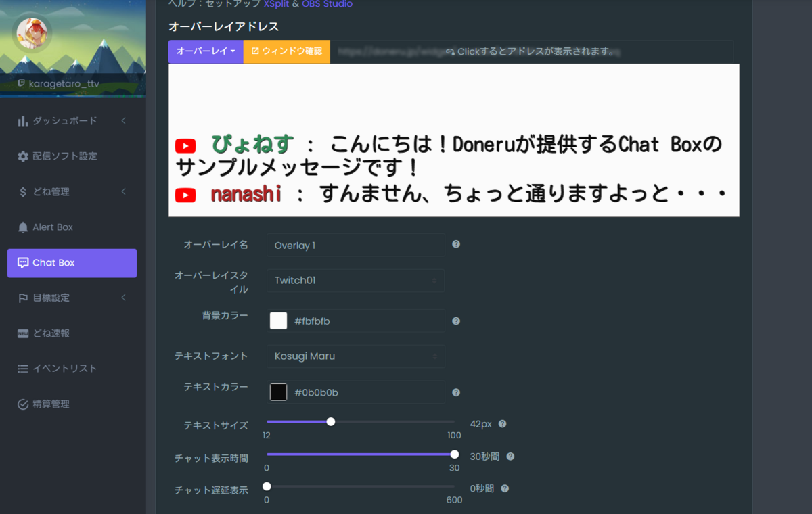Open the black テキストカラー swatch

(x=278, y=392)
